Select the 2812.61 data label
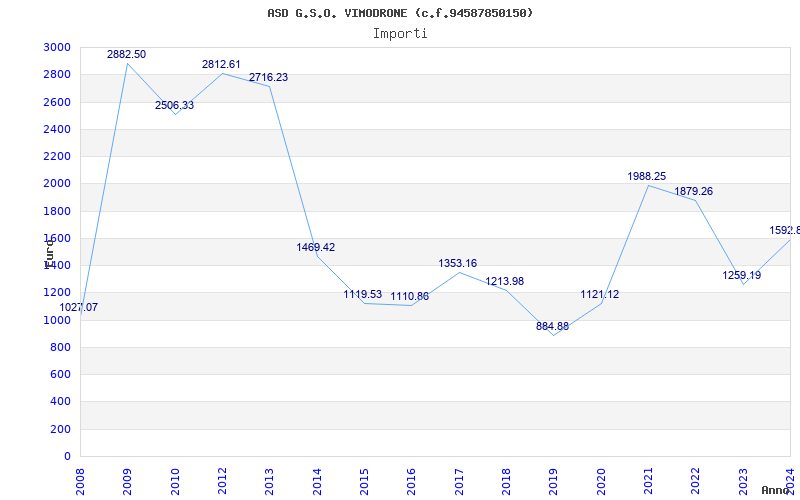 (x=221, y=65)
